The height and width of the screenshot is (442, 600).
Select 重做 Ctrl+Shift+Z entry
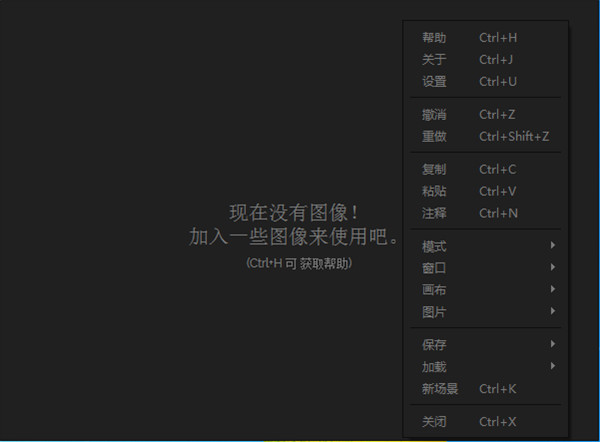[486, 136]
